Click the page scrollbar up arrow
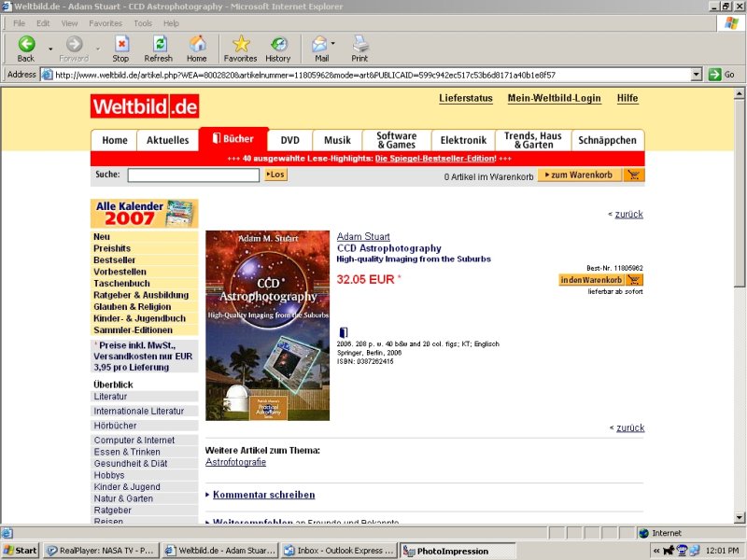The width and height of the screenshot is (747, 560). tap(740, 93)
